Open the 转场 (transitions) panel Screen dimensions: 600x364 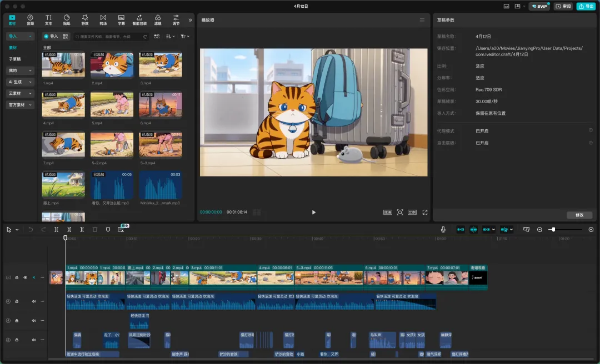(103, 20)
